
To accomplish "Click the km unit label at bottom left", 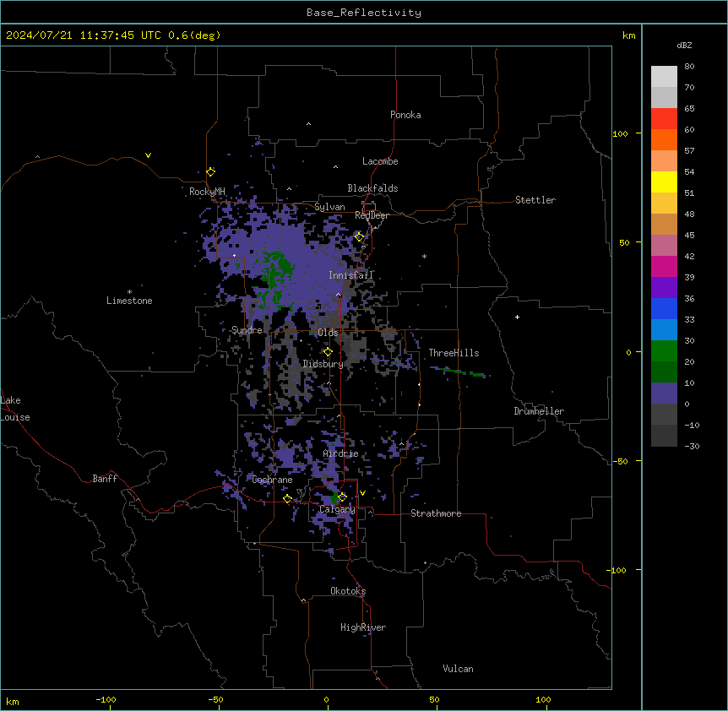I will coord(13,702).
